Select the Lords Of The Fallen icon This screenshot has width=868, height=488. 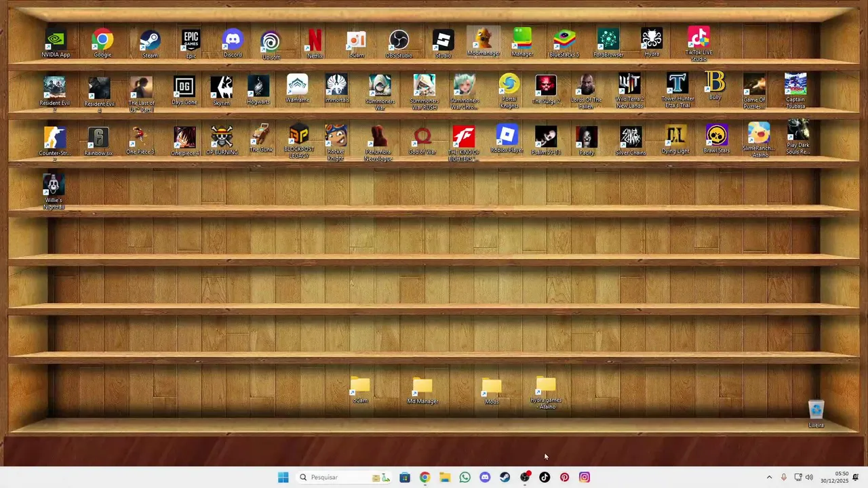587,91
